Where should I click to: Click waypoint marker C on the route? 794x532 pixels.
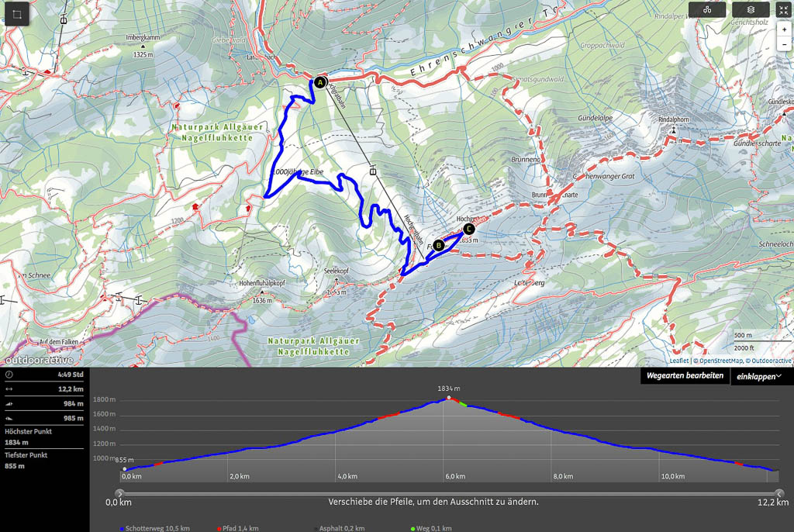pos(468,229)
